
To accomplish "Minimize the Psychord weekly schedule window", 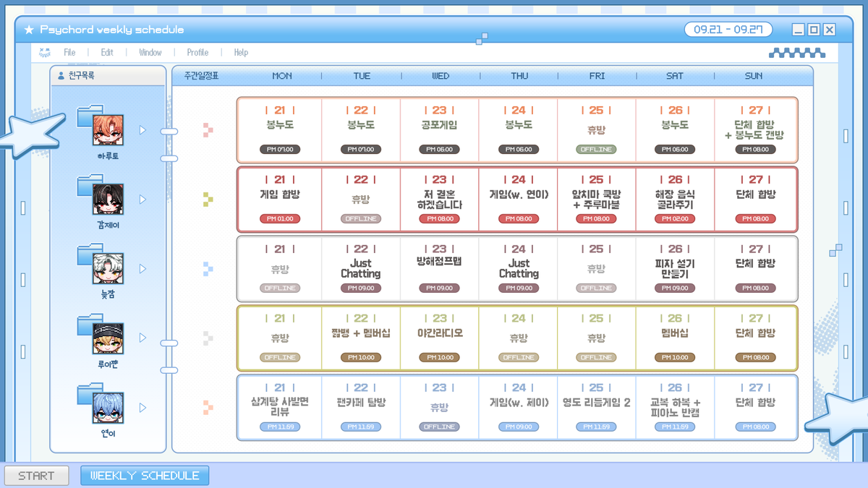I will pos(799,30).
